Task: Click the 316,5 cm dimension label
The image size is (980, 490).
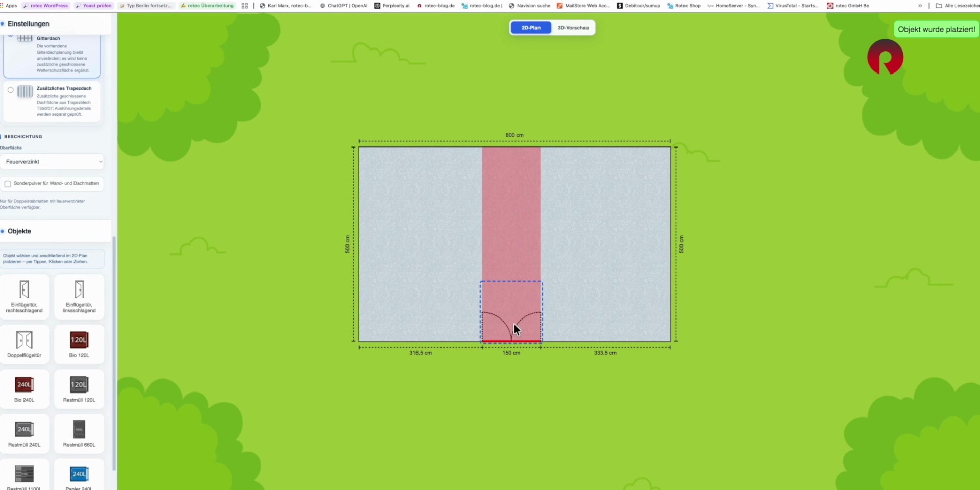Action: click(x=421, y=353)
